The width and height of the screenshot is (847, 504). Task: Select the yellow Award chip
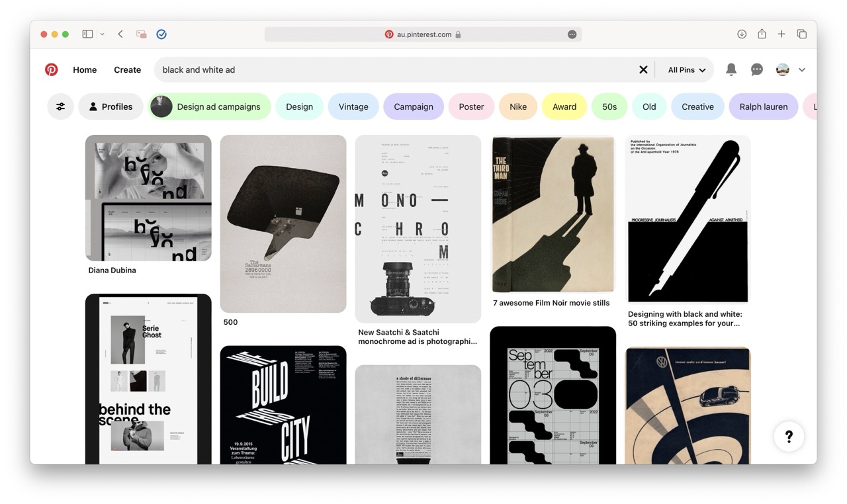pyautogui.click(x=564, y=106)
